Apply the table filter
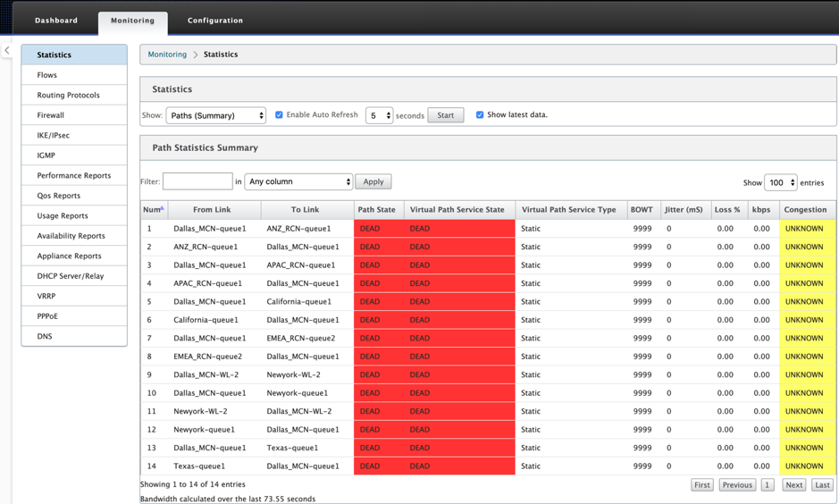 (373, 182)
